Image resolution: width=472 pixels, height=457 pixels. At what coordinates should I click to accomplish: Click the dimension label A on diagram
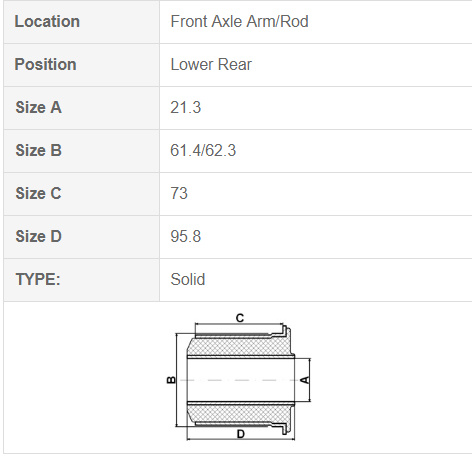coord(305,380)
